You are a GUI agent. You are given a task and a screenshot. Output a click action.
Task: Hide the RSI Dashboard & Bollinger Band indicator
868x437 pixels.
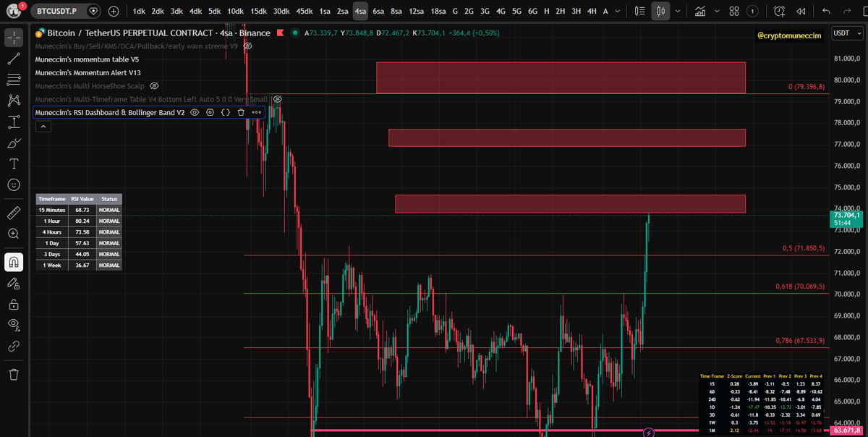pyautogui.click(x=194, y=112)
